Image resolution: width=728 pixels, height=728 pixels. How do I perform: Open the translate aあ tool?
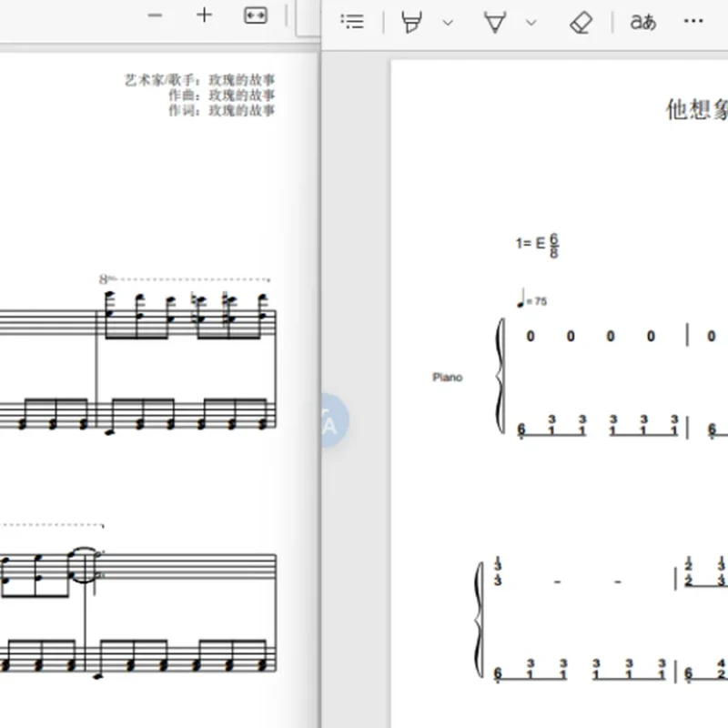pos(643,22)
